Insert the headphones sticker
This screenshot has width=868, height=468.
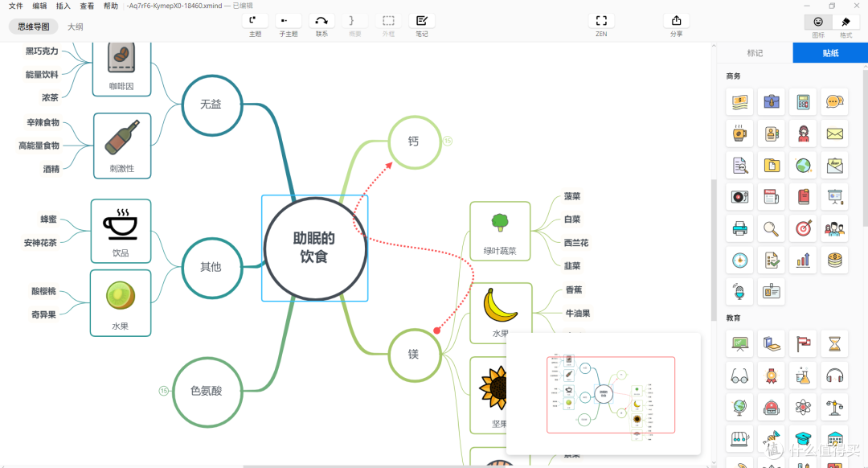835,376
